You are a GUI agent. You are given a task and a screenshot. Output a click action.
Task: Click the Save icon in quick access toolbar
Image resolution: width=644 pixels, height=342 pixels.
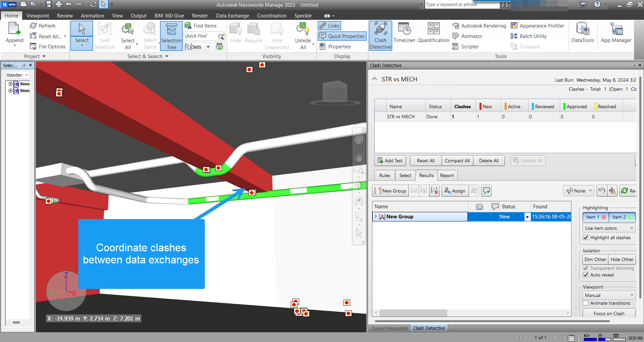tap(49, 4)
